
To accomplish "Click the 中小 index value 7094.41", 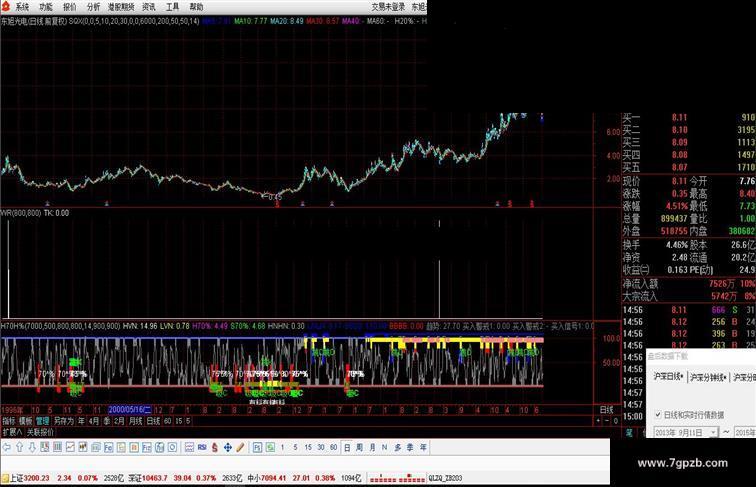I will coord(273,478).
